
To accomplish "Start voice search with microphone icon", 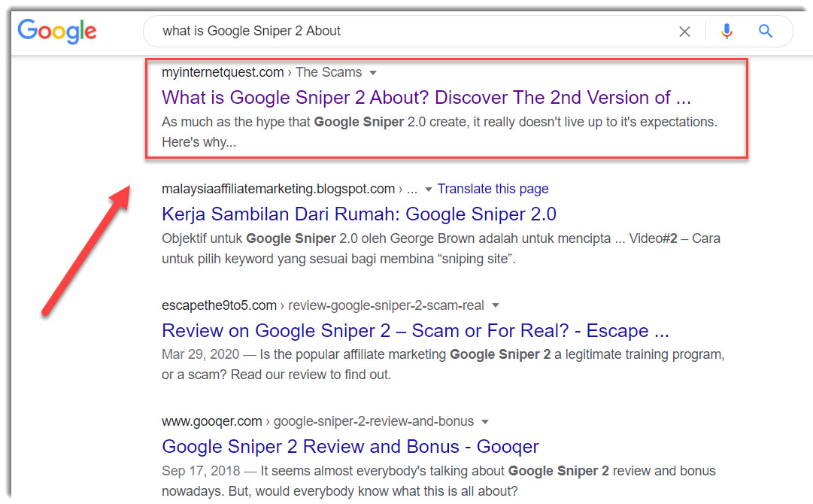I will [x=727, y=32].
